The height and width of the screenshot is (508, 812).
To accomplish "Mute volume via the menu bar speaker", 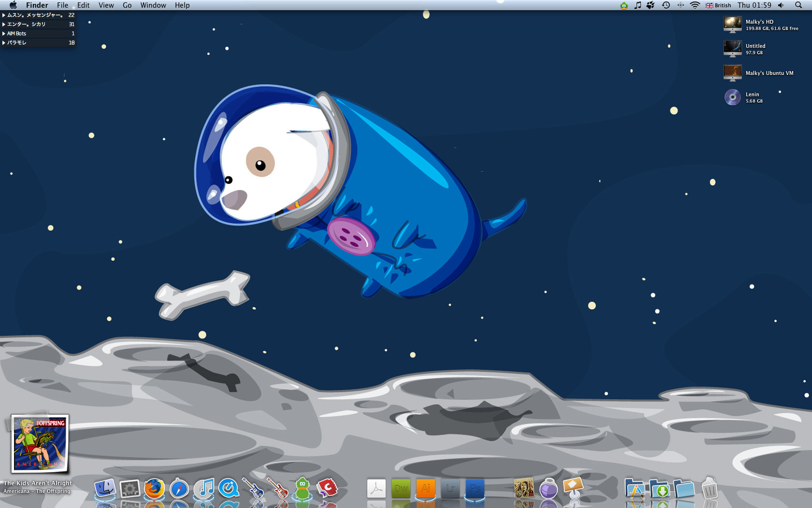I will coord(781,5).
